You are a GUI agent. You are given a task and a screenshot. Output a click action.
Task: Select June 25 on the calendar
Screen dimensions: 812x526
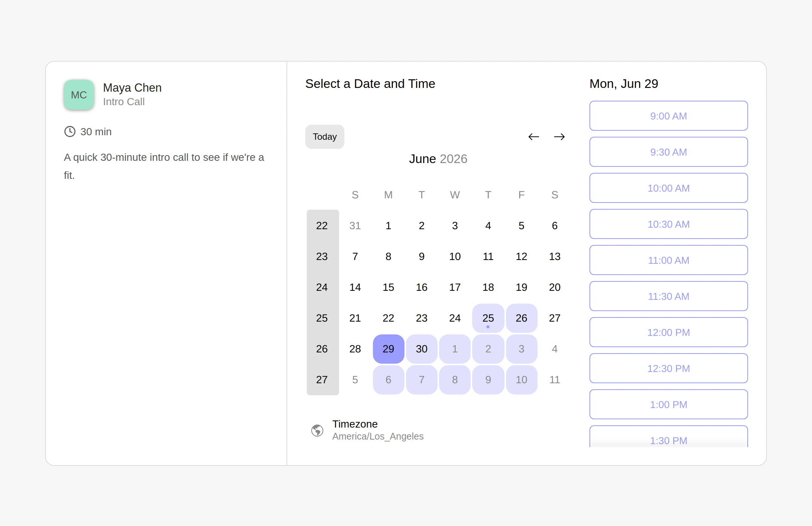488,318
